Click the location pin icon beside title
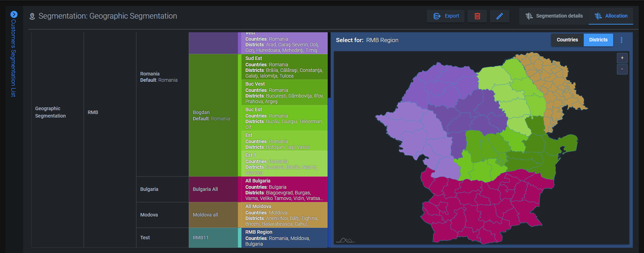 pyautogui.click(x=32, y=16)
